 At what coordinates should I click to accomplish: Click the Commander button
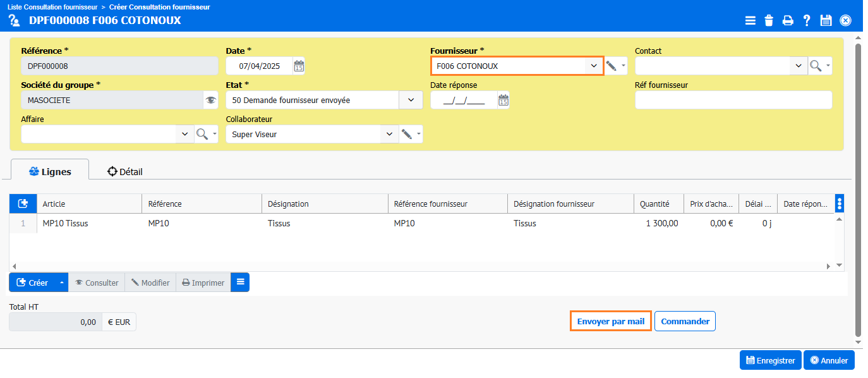685,321
